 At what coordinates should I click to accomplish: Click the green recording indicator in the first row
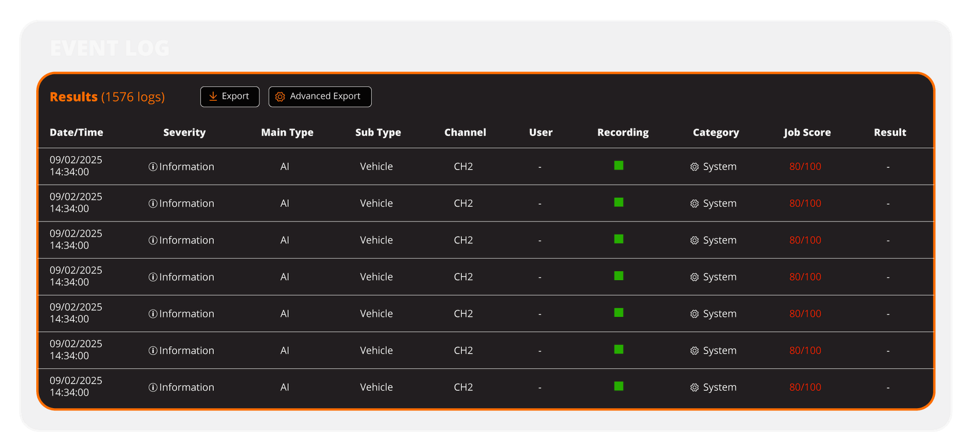tap(619, 166)
